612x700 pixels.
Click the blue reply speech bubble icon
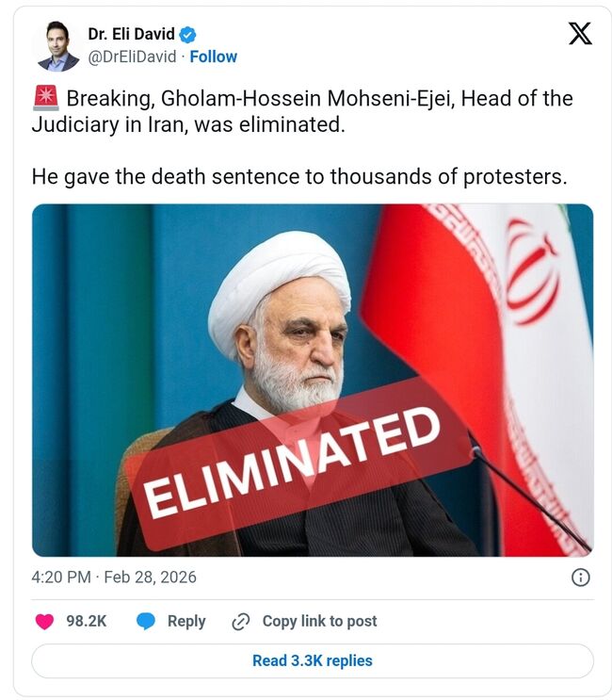click(x=146, y=621)
